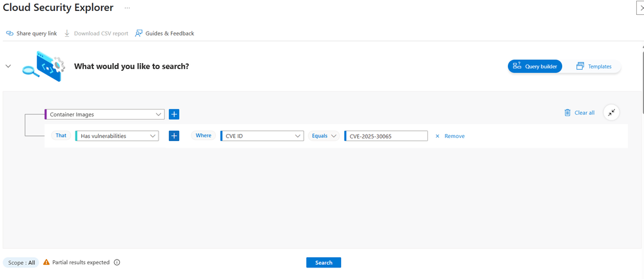
Task: Run the query with the Search button
Action: 324,263
